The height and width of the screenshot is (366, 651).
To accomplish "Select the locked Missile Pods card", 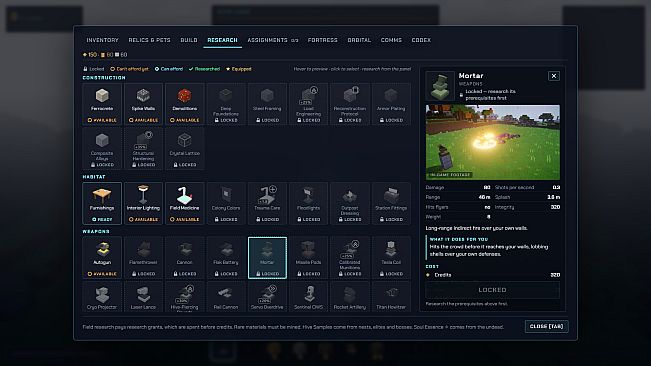I will [x=308, y=258].
